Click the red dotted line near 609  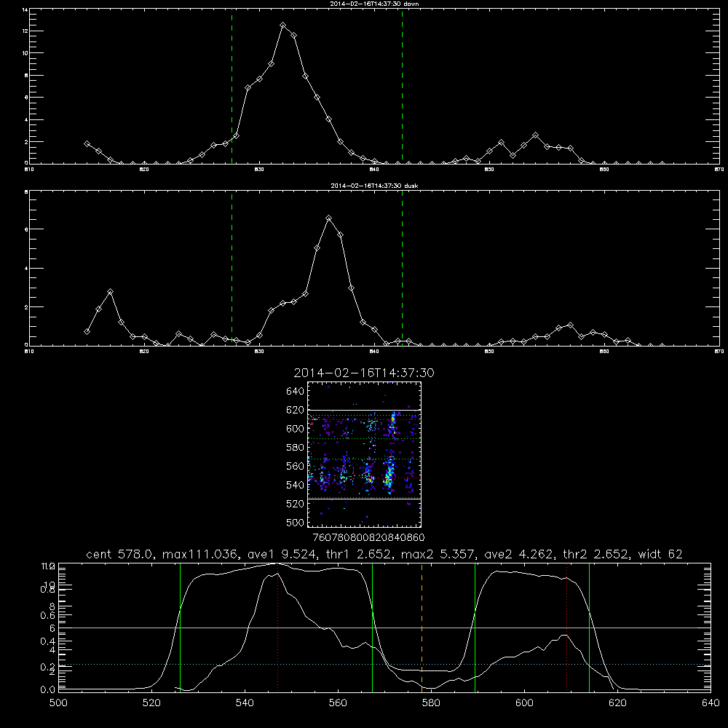click(x=566, y=627)
